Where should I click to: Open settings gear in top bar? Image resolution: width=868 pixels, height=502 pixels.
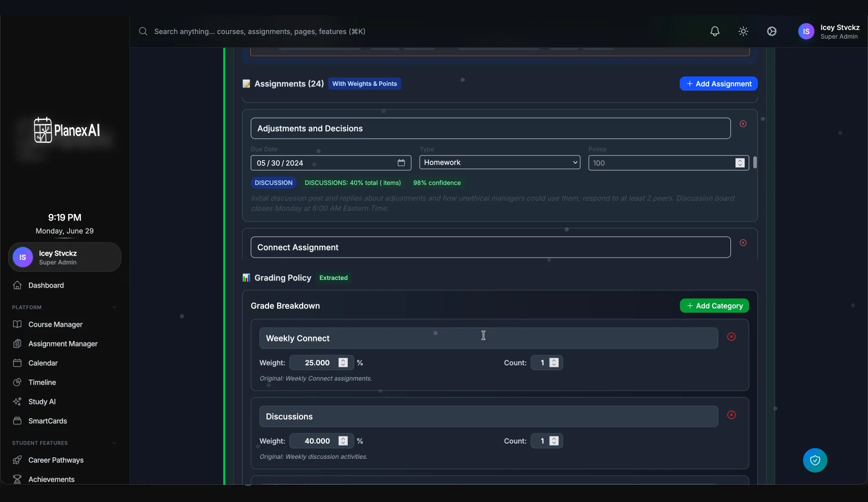tap(772, 32)
